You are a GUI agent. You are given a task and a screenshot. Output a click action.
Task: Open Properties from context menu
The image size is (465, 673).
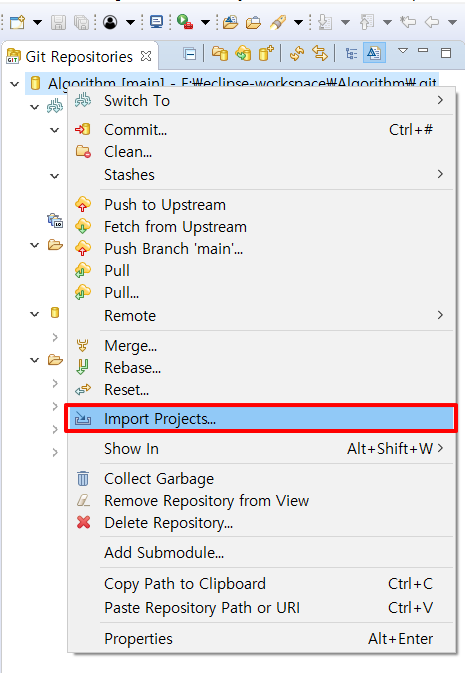click(261, 639)
